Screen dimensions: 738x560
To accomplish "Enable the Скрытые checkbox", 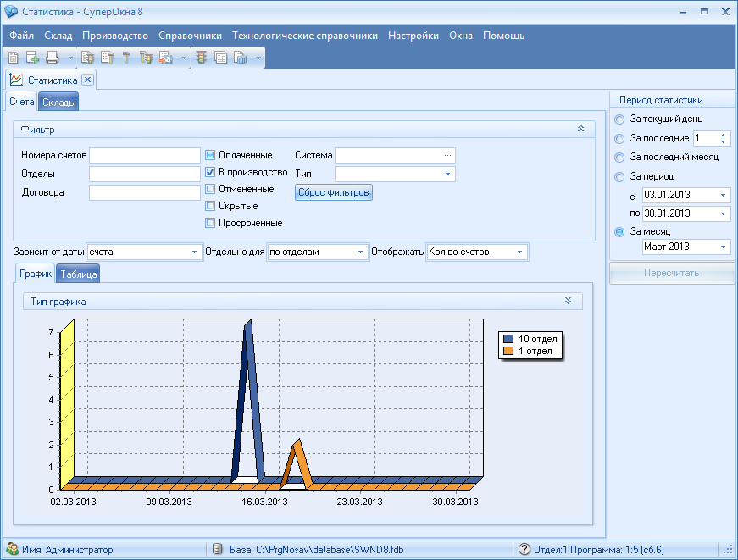I will tap(210, 206).
